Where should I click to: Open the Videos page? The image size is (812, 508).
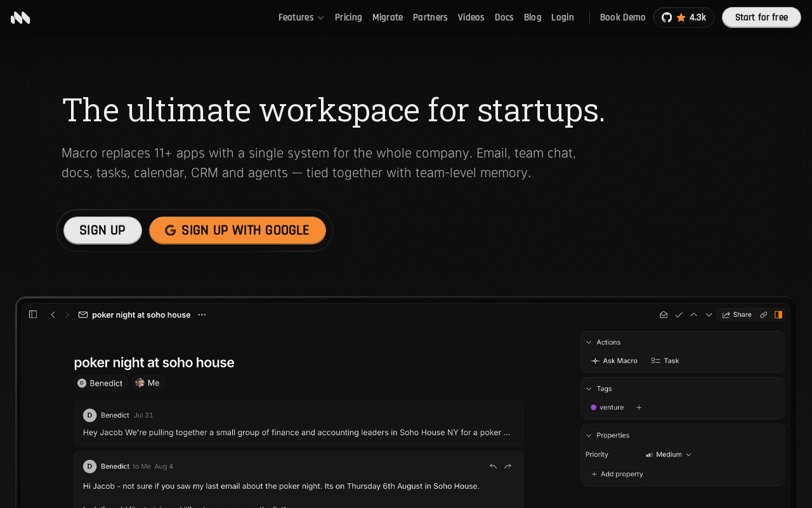(471, 17)
